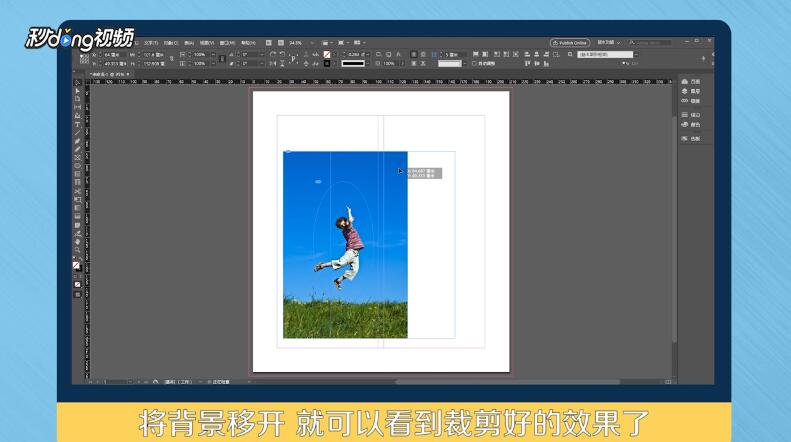The image size is (791, 442).
Task: Select the Free Transform tool
Action: pyautogui.click(x=77, y=199)
